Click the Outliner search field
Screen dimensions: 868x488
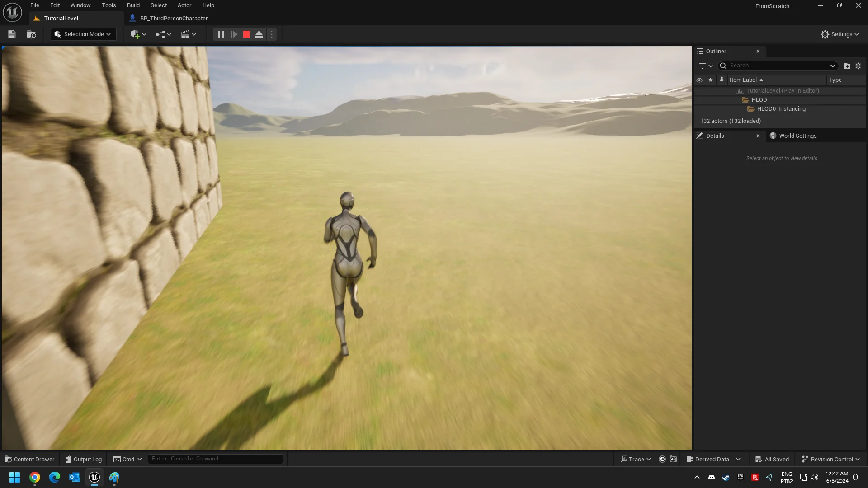click(777, 66)
